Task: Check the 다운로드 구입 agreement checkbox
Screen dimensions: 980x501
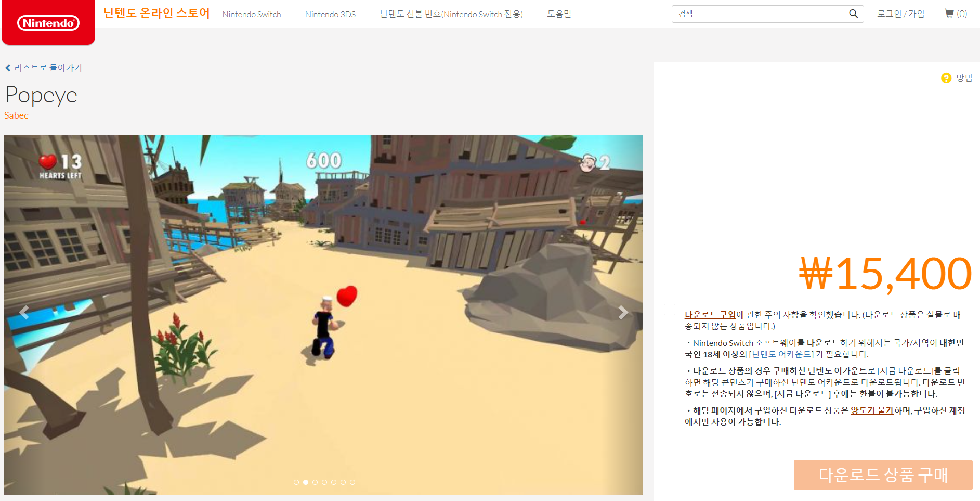Action: (670, 310)
